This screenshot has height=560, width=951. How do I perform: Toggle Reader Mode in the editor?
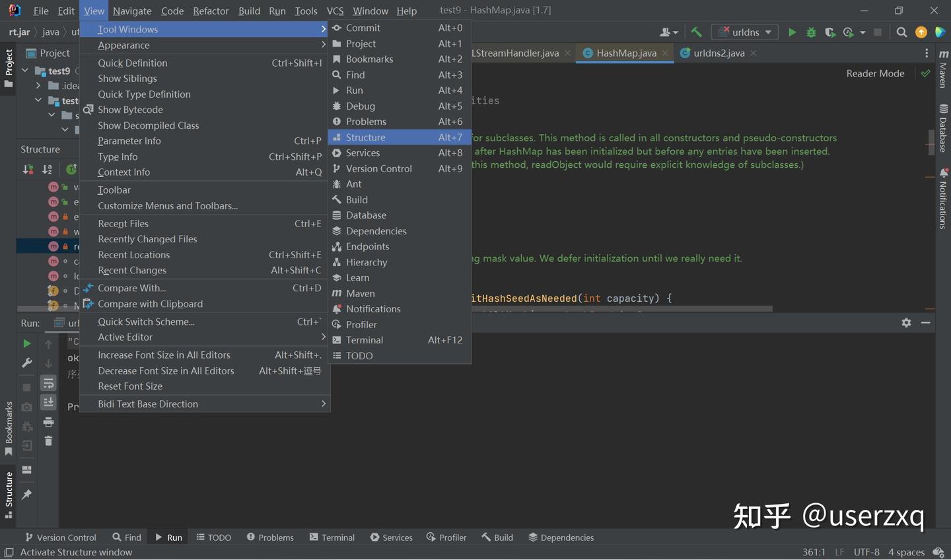click(x=875, y=73)
